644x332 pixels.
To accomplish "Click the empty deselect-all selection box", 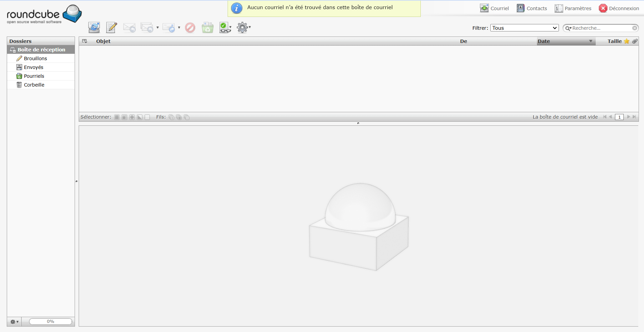I will [x=147, y=117].
